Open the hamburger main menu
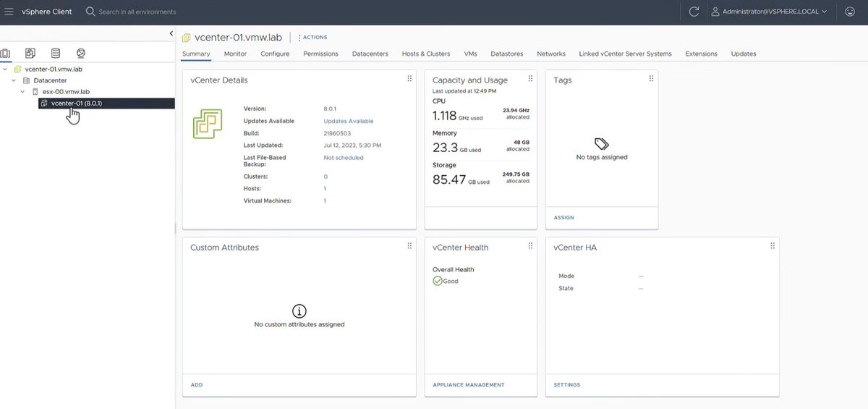Screen dimensions: 868x409 (x=9, y=12)
